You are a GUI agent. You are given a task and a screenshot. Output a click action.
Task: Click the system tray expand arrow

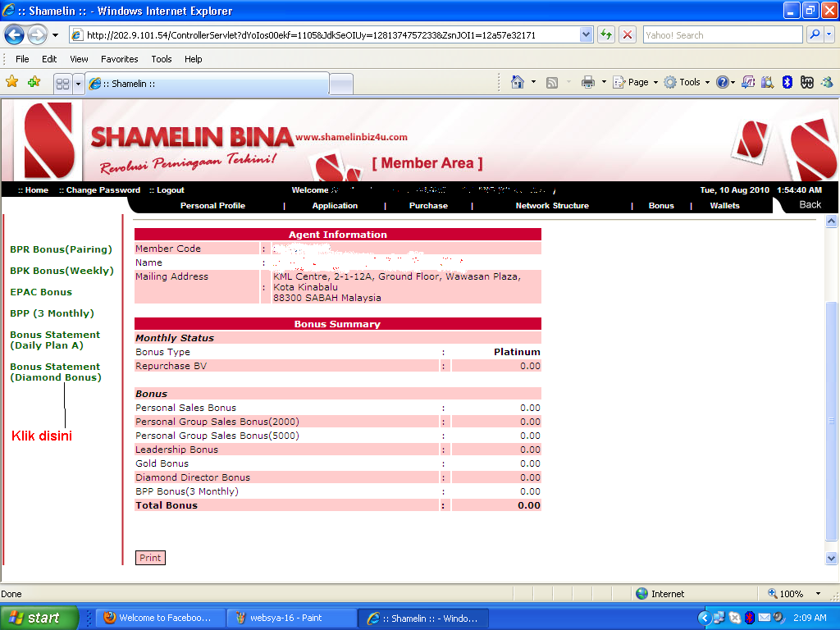[704, 619]
